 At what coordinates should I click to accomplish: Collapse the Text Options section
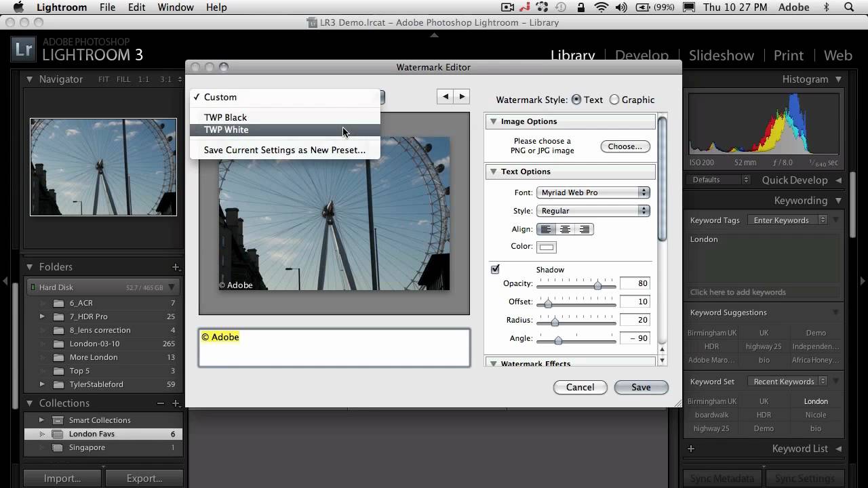pyautogui.click(x=493, y=171)
